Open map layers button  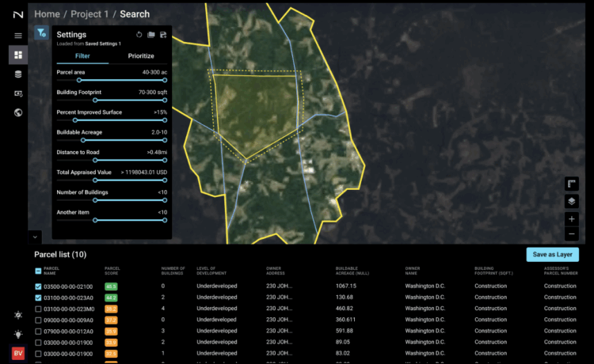(572, 201)
